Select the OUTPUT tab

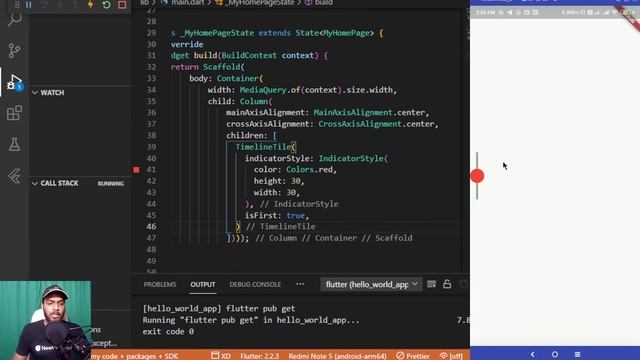(202, 284)
